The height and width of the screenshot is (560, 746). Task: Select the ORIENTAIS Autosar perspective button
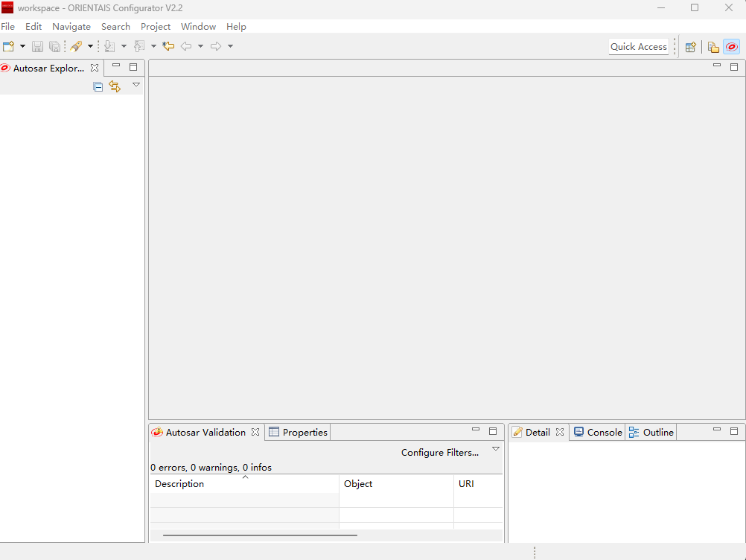[732, 47]
